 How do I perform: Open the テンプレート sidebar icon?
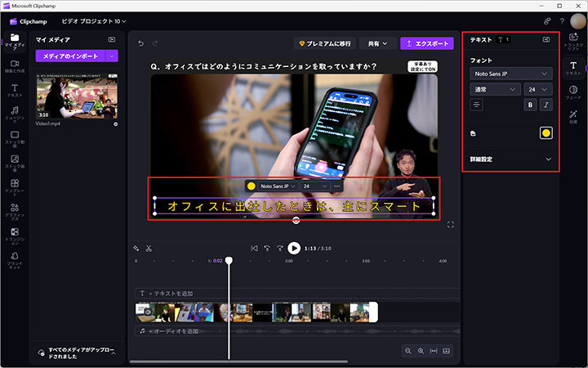coord(15,187)
